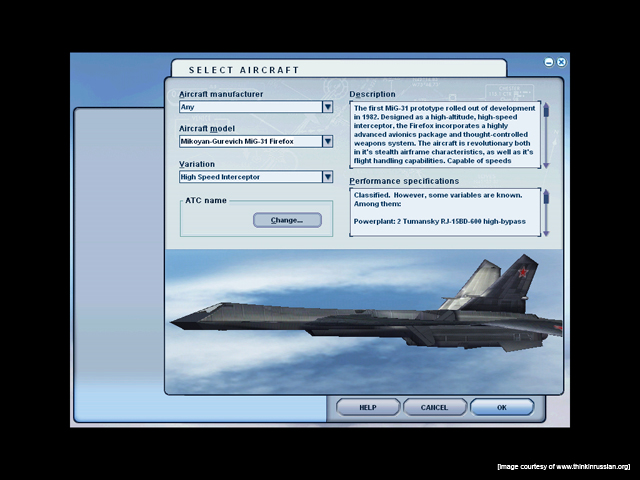Close the simulator window
The width and height of the screenshot is (640, 480).
point(562,62)
